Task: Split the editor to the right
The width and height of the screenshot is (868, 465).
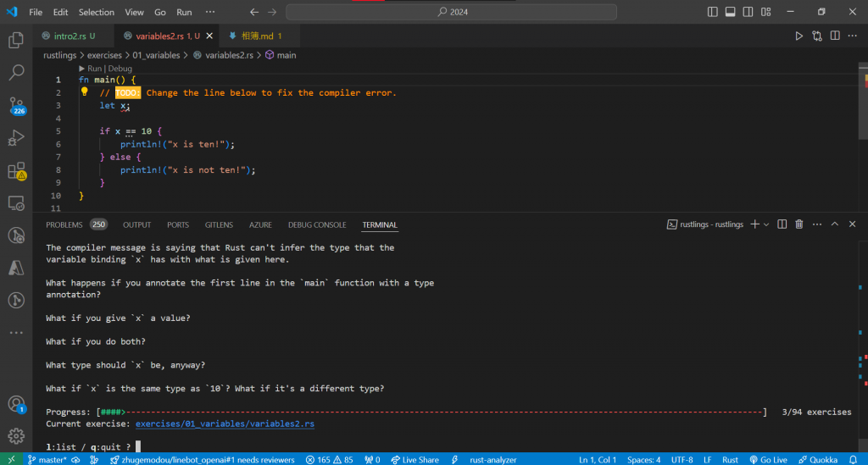Action: point(835,36)
